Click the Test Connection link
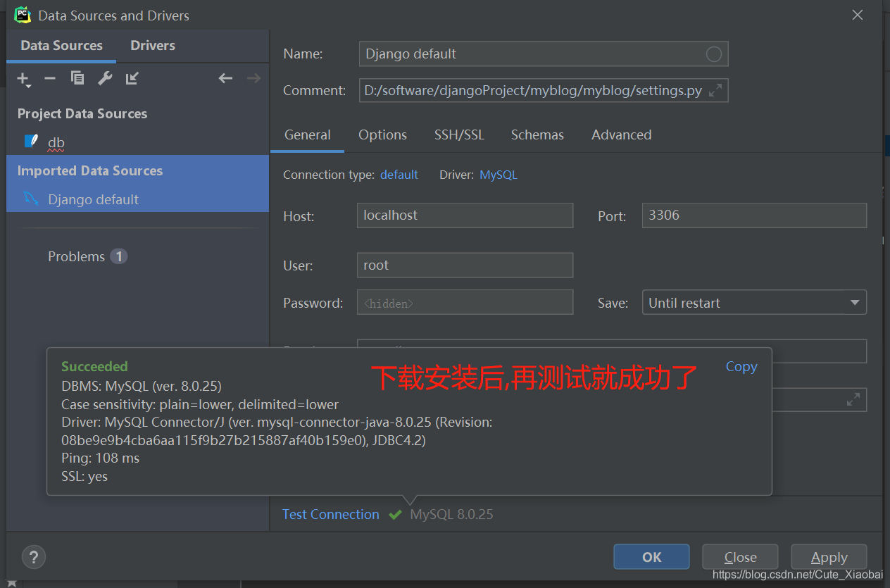This screenshot has width=890, height=588. pyautogui.click(x=331, y=514)
